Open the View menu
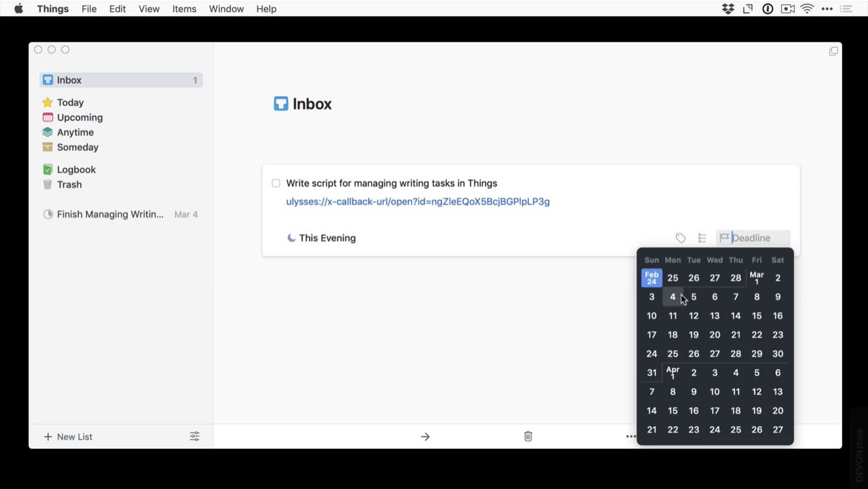This screenshot has height=489, width=868. [x=149, y=9]
